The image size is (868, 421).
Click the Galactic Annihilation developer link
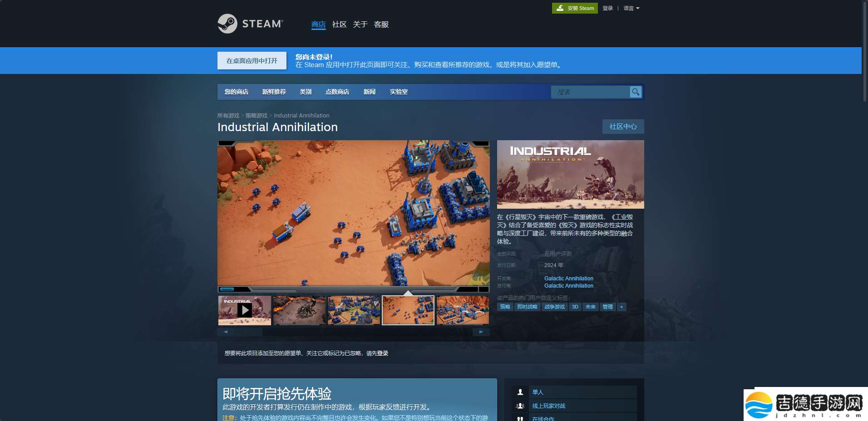(x=568, y=279)
